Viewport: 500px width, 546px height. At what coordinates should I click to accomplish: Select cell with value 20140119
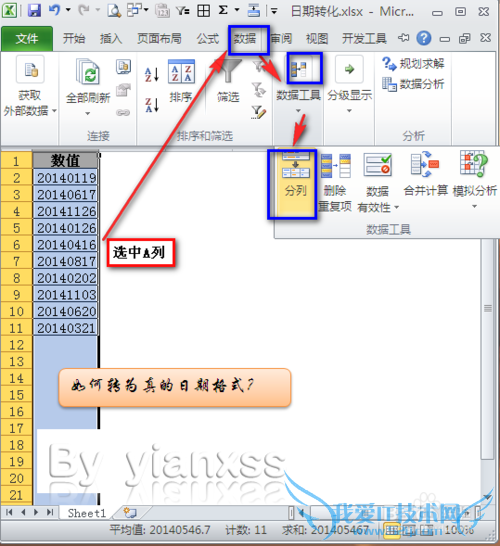[66, 178]
